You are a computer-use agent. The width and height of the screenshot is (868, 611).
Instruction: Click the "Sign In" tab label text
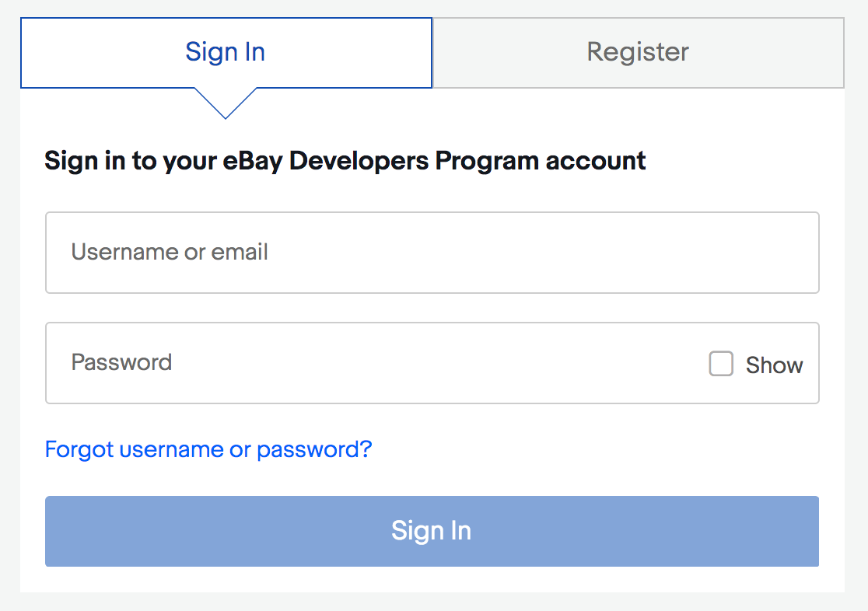click(226, 52)
